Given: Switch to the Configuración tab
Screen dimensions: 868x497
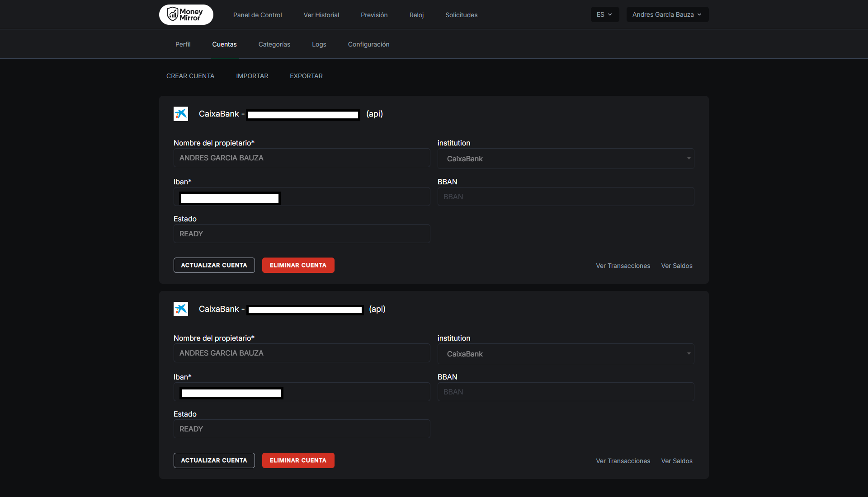Looking at the screenshot, I should point(368,44).
